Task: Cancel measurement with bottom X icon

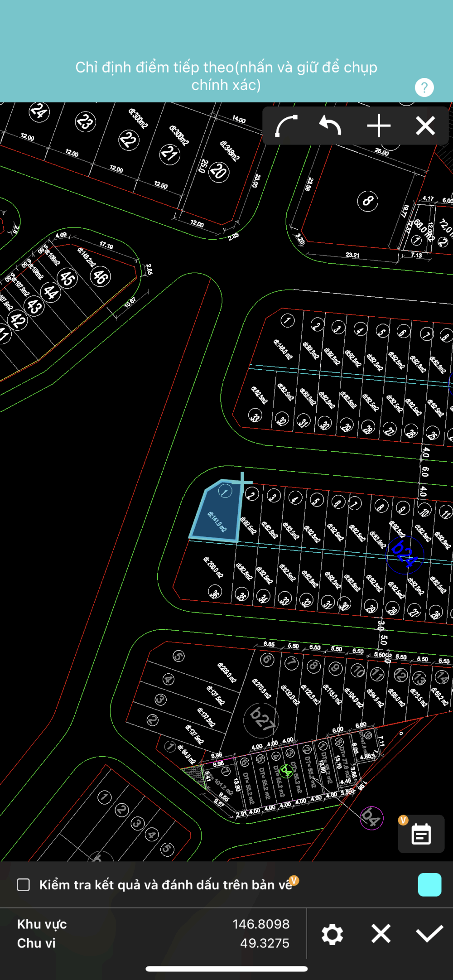Action: (381, 934)
